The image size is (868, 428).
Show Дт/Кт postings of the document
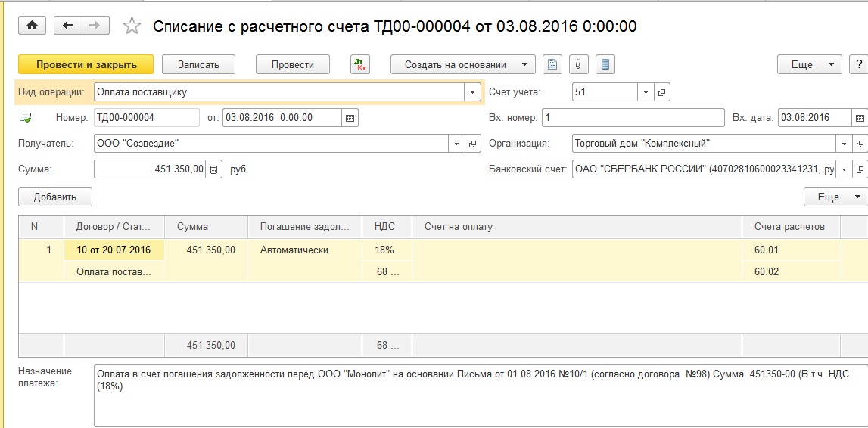[x=360, y=64]
